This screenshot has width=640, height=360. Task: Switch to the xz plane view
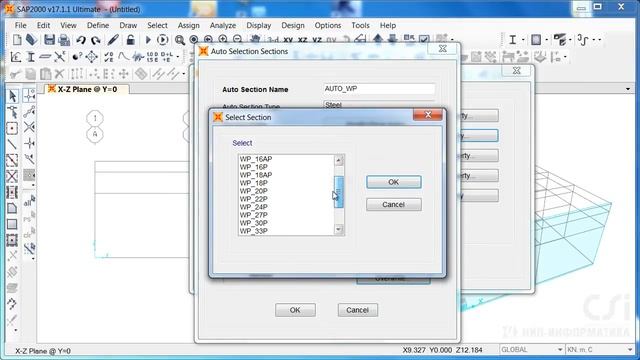tap(302, 40)
